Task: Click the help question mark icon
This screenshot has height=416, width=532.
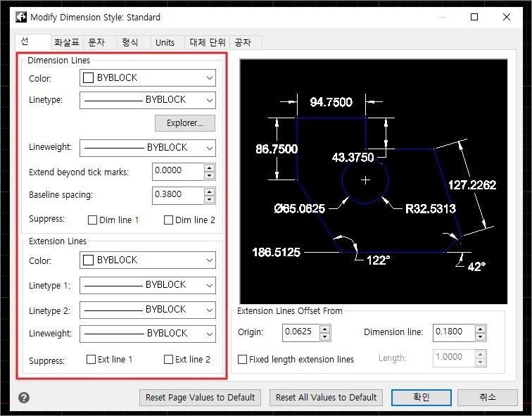Action: click(24, 397)
